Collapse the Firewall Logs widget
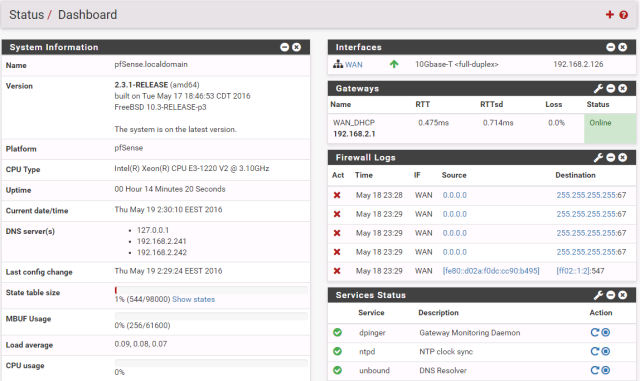The width and height of the screenshot is (640, 381). coord(611,158)
